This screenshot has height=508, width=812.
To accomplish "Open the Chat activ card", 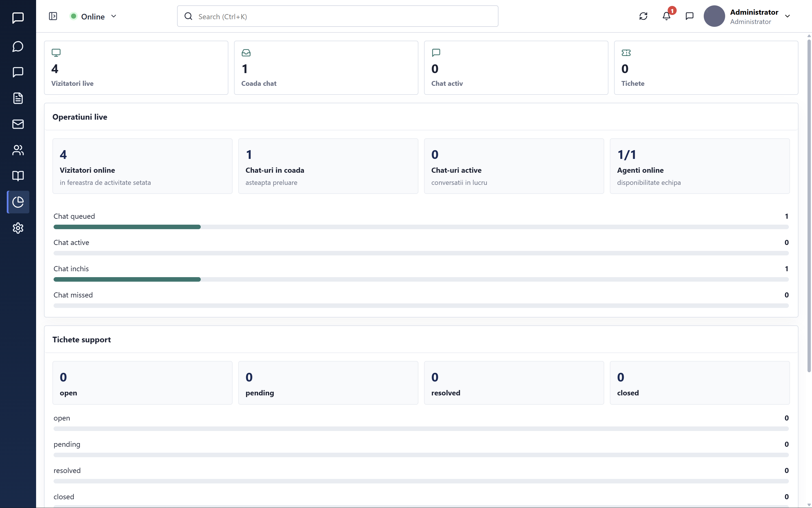I will tap(516, 67).
